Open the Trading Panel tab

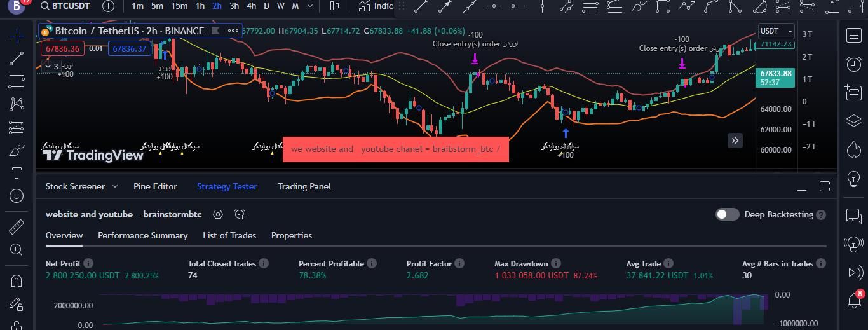coord(304,186)
